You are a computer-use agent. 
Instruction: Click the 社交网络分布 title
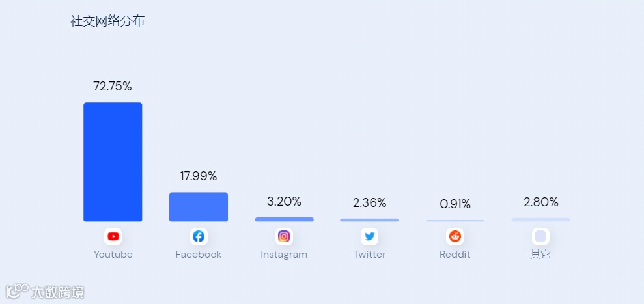(107, 21)
